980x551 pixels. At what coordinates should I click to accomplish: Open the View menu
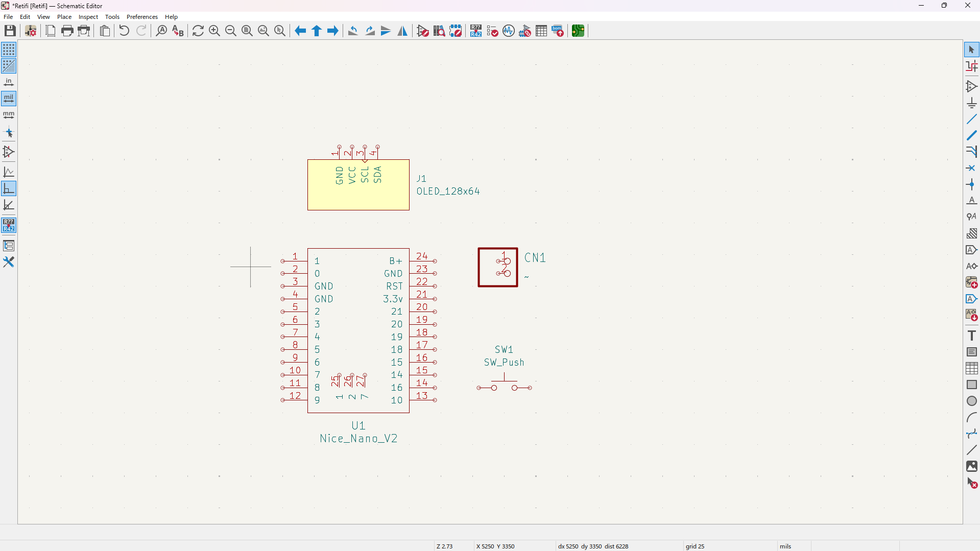(x=43, y=16)
